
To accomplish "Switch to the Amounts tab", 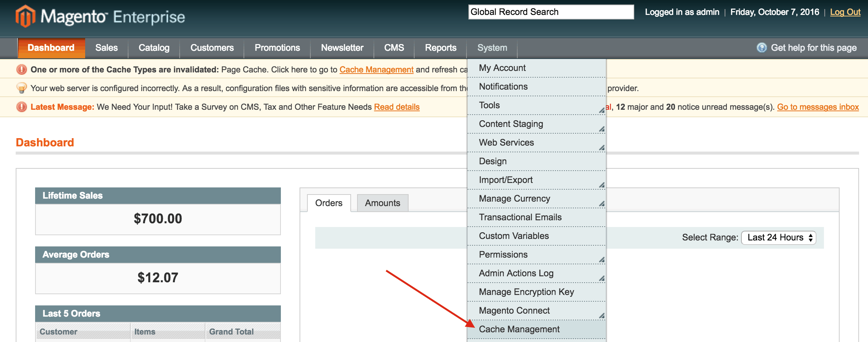I will tap(382, 203).
